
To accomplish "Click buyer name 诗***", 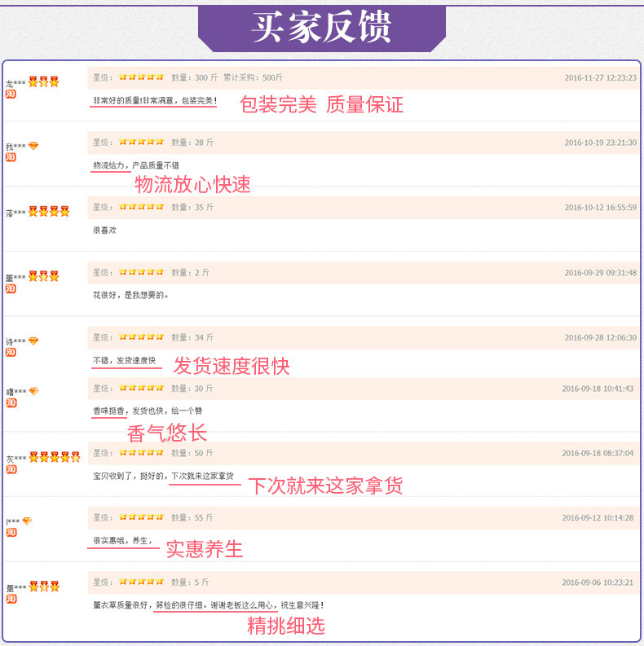I will click(x=15, y=342).
